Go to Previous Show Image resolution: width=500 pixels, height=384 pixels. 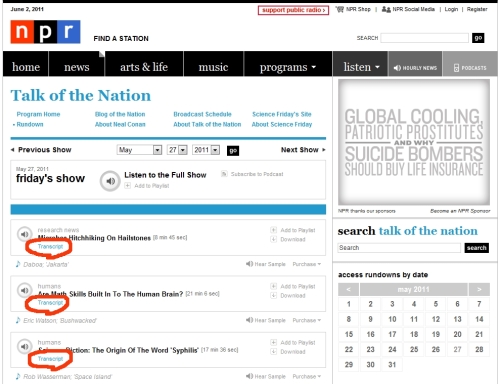(41, 150)
